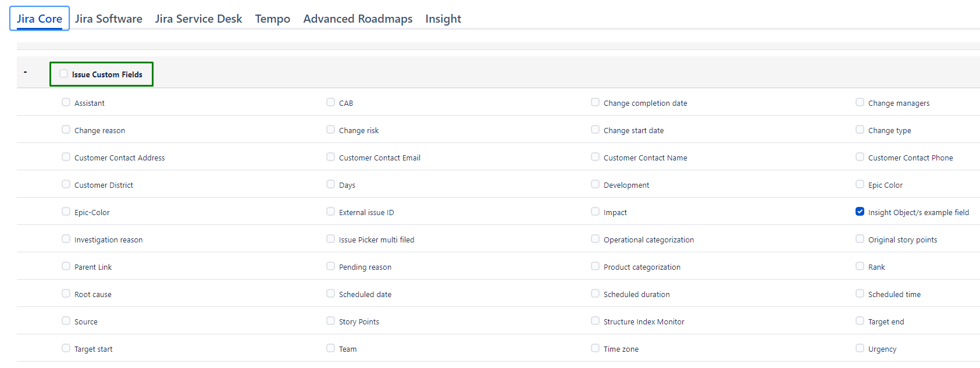The image size is (980, 368).
Task: Open the Jira Service Desk tab
Action: 198,19
